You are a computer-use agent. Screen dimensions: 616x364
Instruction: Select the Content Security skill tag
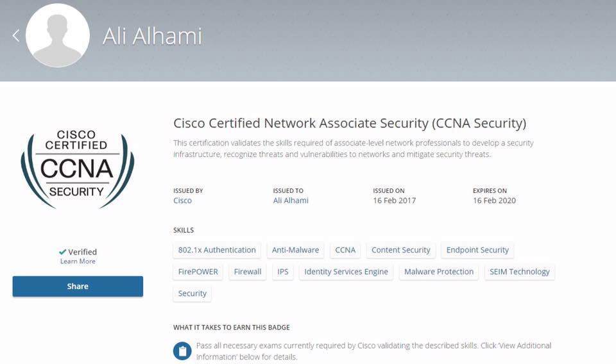click(x=400, y=250)
